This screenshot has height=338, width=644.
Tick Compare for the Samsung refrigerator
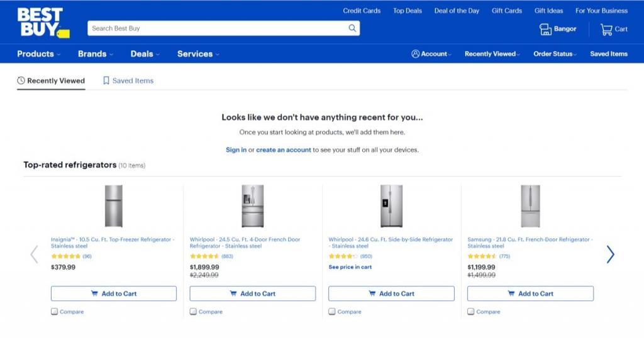pos(470,312)
